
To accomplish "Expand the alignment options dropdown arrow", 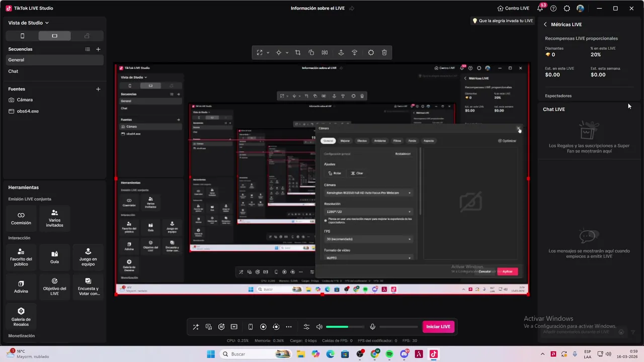I will [x=287, y=53].
